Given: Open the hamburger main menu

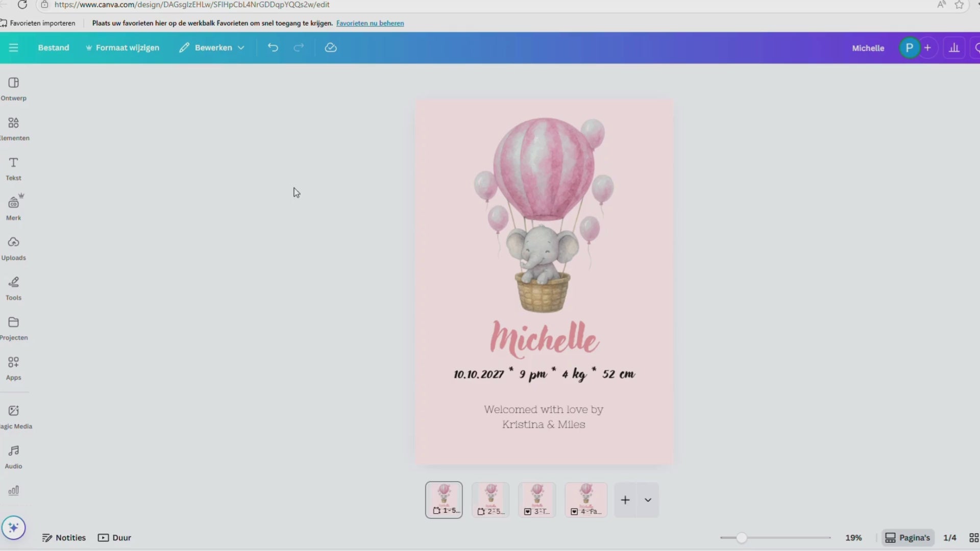Looking at the screenshot, I should (13, 47).
